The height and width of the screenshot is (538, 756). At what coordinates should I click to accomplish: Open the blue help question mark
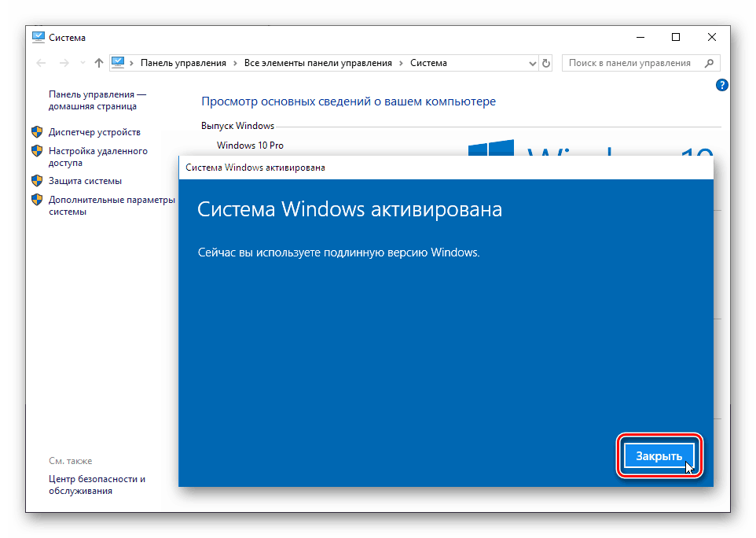pos(722,84)
